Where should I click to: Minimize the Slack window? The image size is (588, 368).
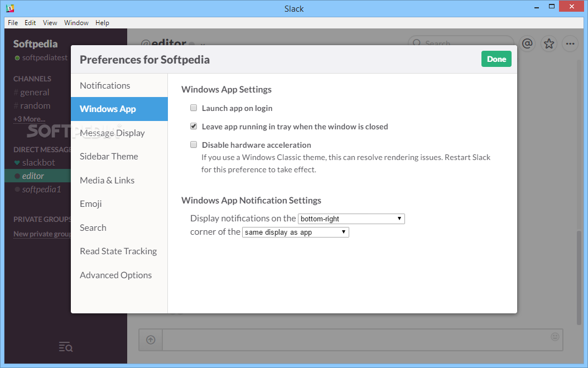click(x=537, y=7)
